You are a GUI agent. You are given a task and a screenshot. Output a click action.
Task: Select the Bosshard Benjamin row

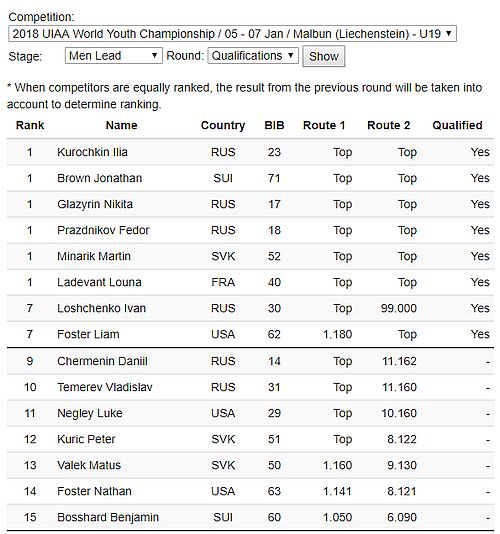click(x=250, y=517)
